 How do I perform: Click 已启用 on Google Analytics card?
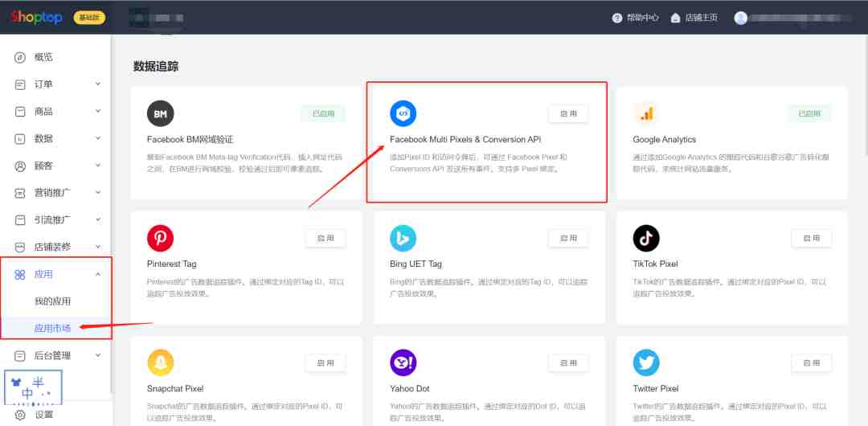point(809,113)
